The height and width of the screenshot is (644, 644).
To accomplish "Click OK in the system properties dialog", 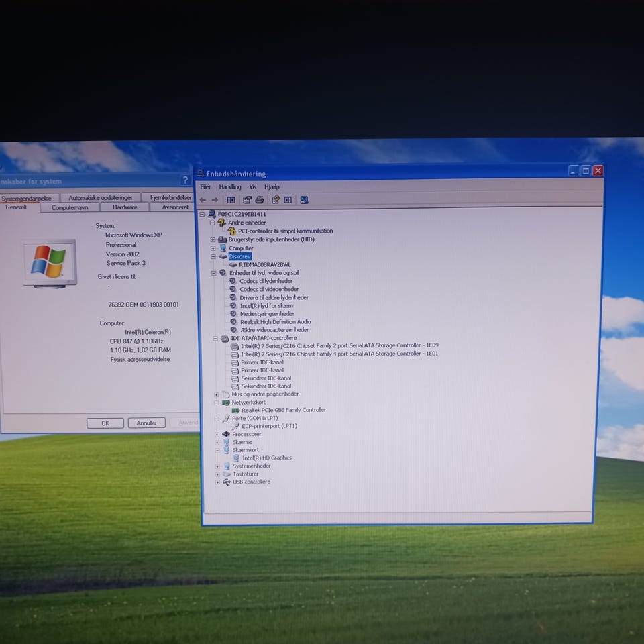I will click(x=105, y=423).
